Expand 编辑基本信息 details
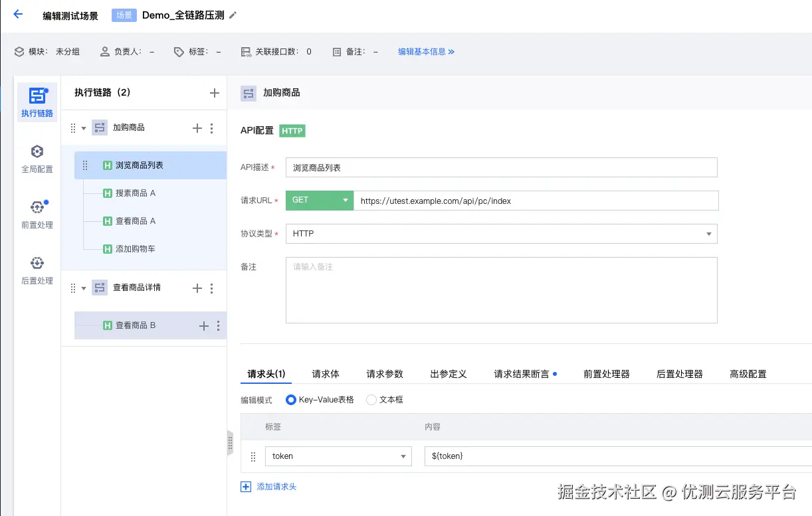Viewport: 812px width, 516px height. [426, 52]
